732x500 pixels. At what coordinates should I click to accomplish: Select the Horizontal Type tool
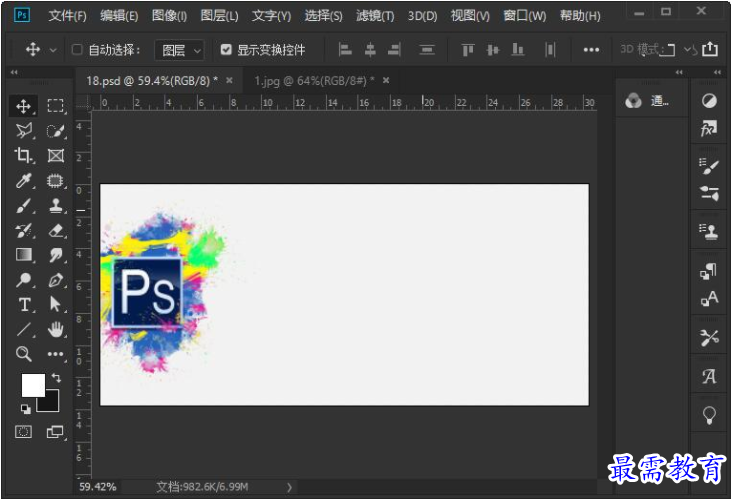pos(23,304)
